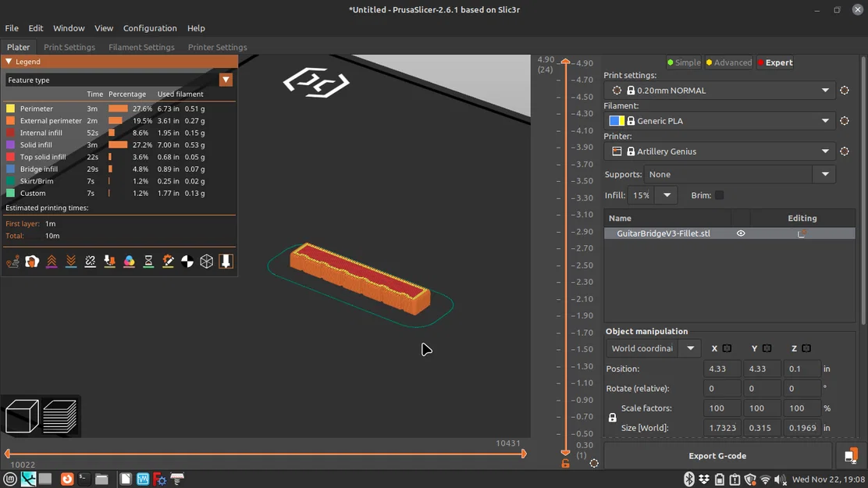868x488 pixels.
Task: Open the Edit menu
Action: [35, 28]
